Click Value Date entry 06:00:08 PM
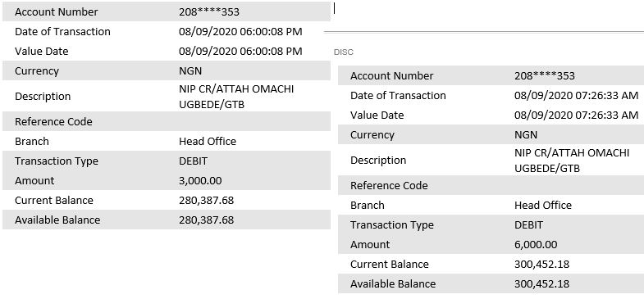Screen dimensions: 644x299 click(x=240, y=52)
